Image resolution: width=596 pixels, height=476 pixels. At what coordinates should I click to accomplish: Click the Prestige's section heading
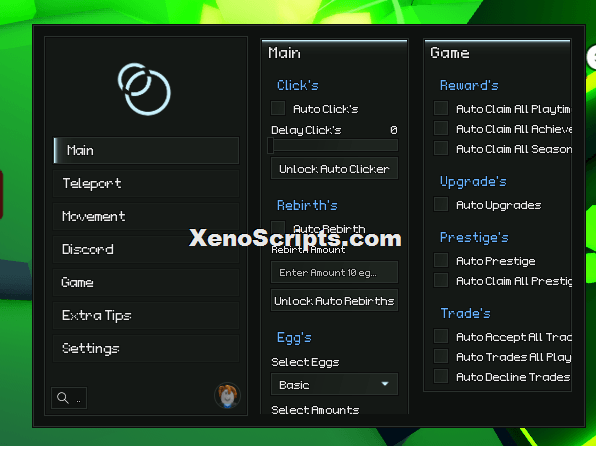(x=474, y=238)
